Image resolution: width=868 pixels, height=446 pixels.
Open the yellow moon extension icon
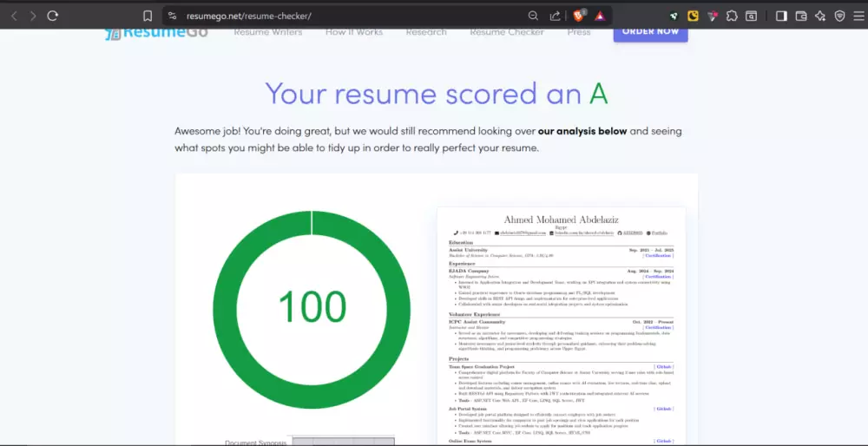click(x=693, y=16)
